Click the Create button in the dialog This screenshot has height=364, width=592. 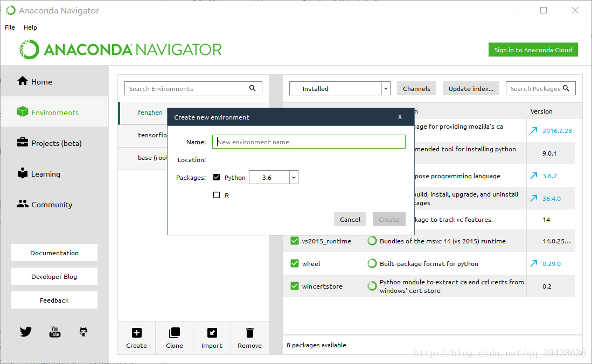(389, 219)
